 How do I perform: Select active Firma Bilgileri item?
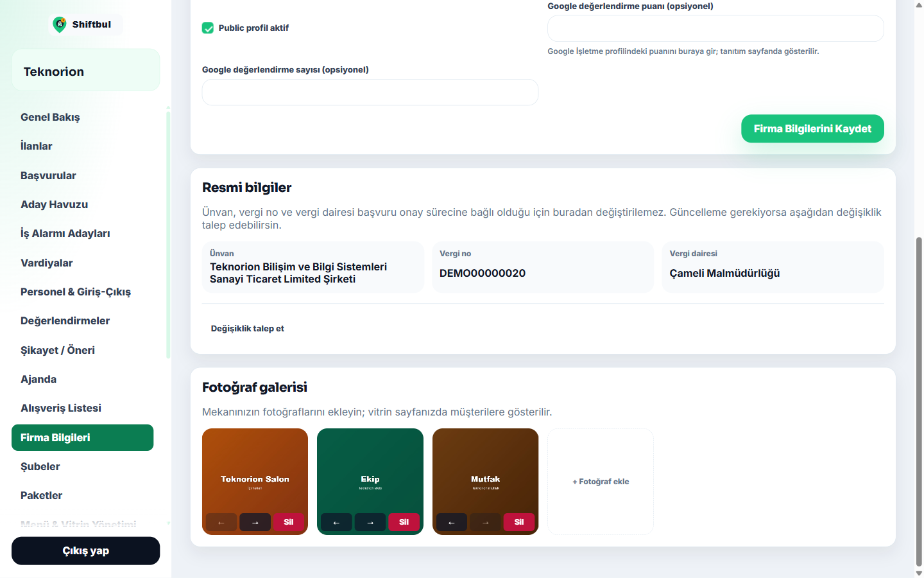click(x=82, y=437)
